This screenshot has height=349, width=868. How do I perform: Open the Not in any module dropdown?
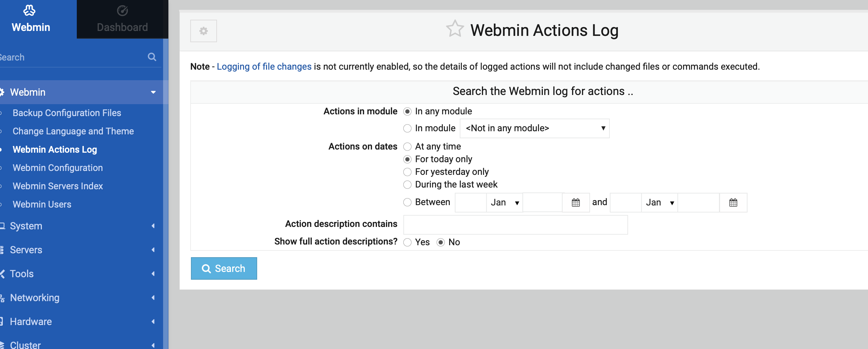point(534,128)
